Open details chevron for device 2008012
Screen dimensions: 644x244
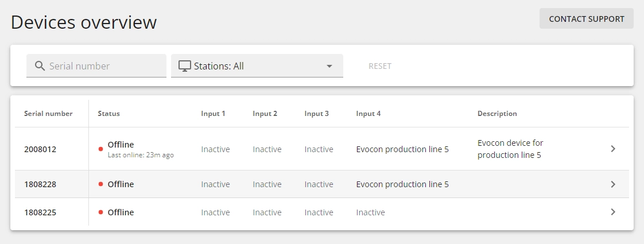click(613, 149)
